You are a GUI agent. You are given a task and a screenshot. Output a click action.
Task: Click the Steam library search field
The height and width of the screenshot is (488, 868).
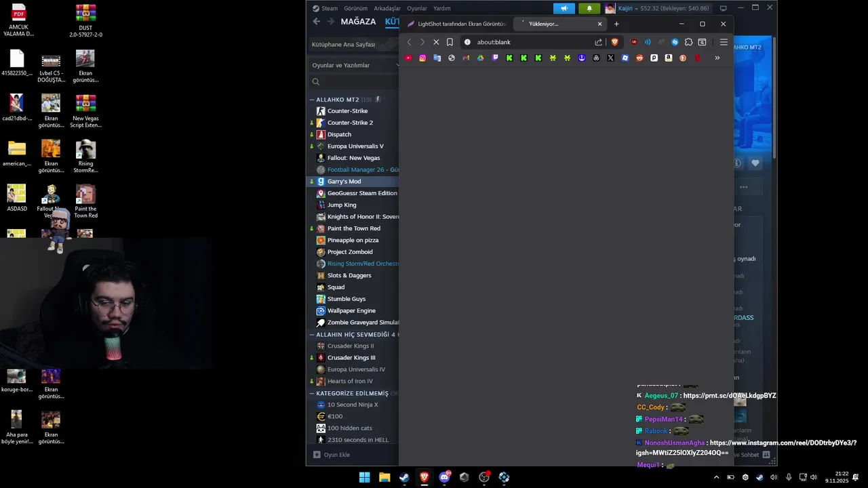click(x=355, y=82)
